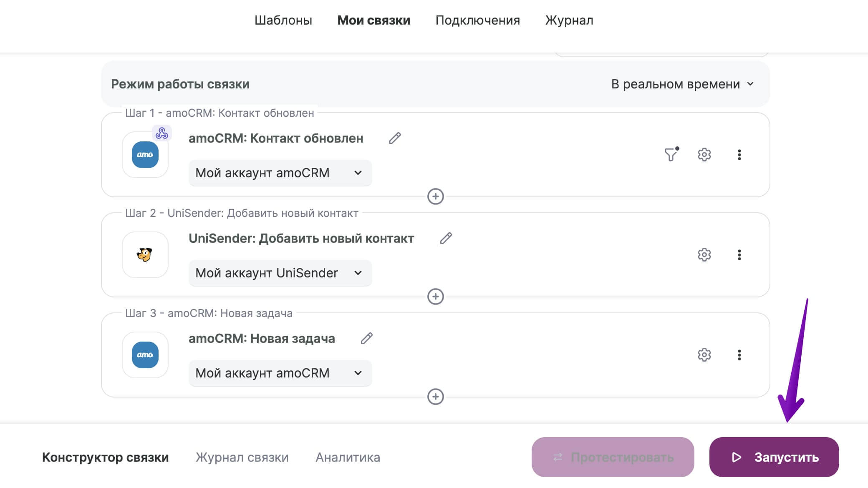The height and width of the screenshot is (488, 868).
Task: Click the 'UniSender: Добавить новый контакт' title
Action: point(301,238)
